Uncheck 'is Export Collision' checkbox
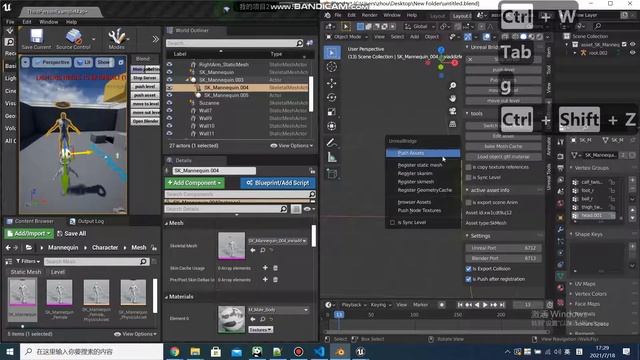The image size is (640, 360). click(x=469, y=269)
